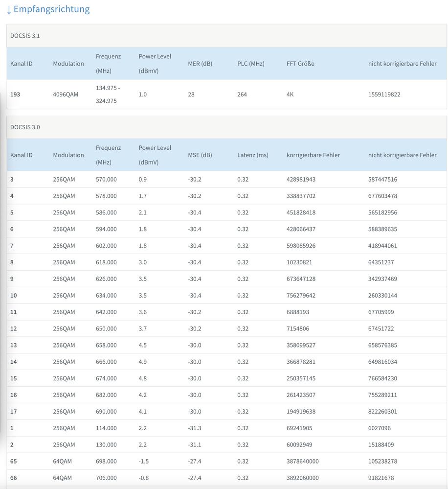448x489 pixels.
Task: Click frequency 114.000 in channel 1 row
Action: (106, 428)
